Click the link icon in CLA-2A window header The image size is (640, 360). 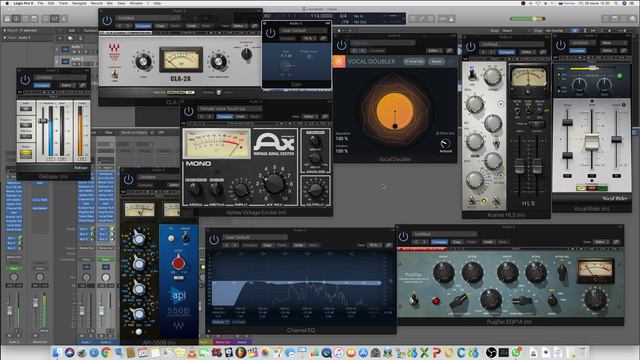point(254,26)
